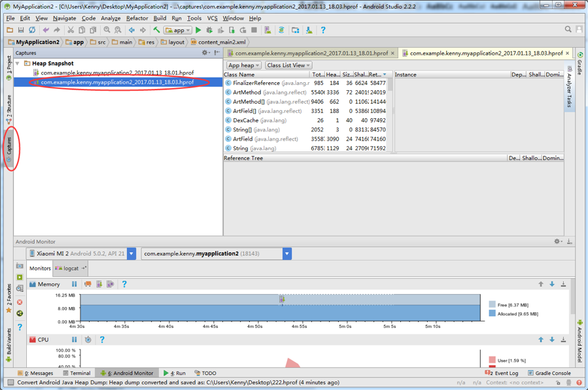588x390 pixels.
Task: Click content_main2.xml in the breadcrumb
Action: click(218, 42)
